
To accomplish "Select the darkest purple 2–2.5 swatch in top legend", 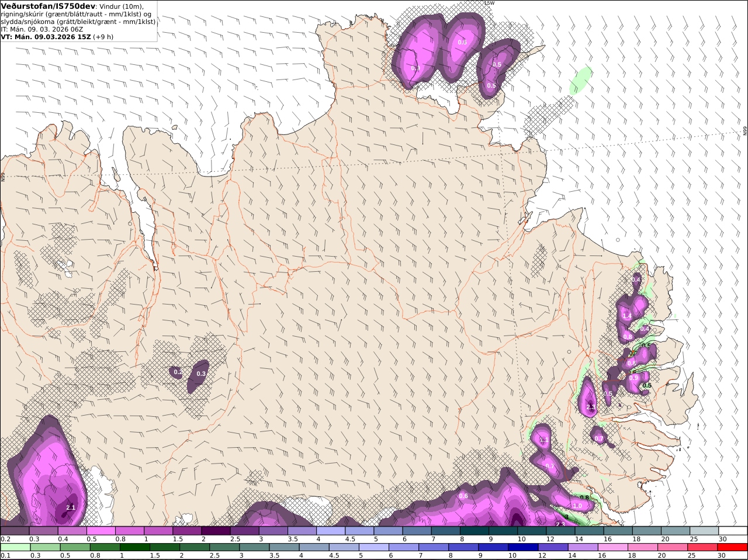I will (x=216, y=531).
